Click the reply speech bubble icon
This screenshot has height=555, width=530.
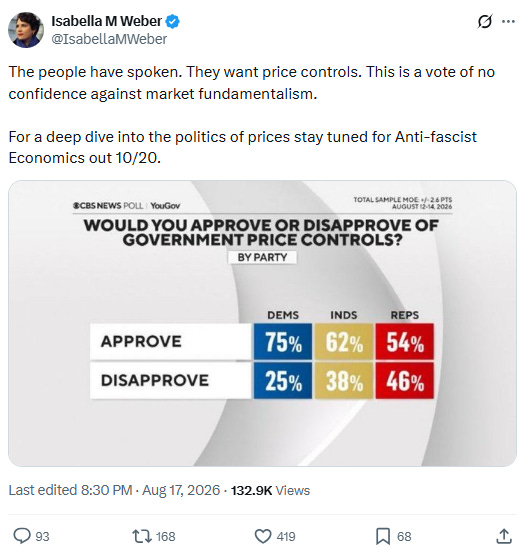click(x=22, y=536)
